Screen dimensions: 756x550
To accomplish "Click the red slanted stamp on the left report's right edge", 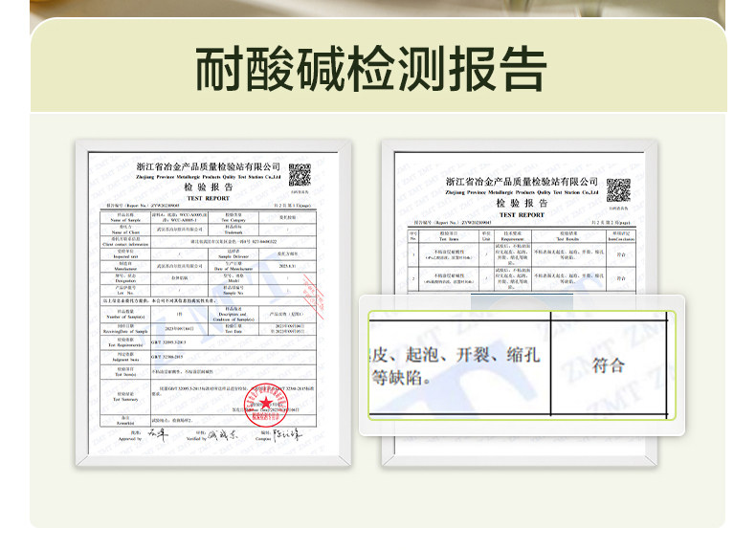I will 313,296.
